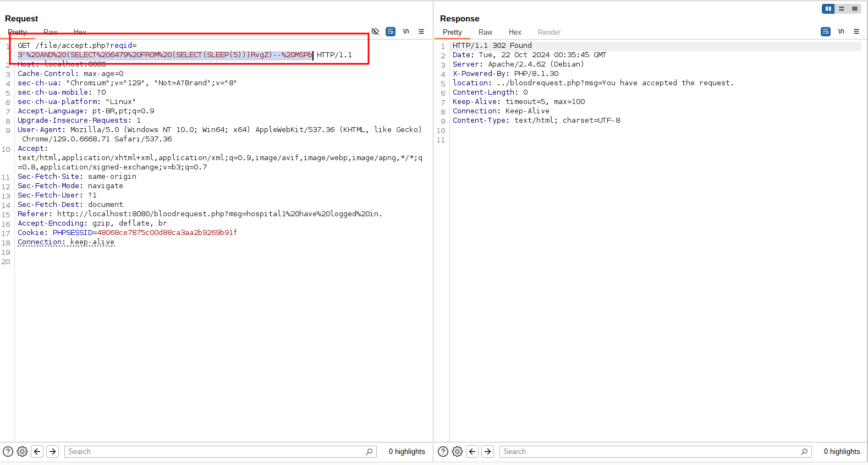Open Response search help icon

point(443,451)
